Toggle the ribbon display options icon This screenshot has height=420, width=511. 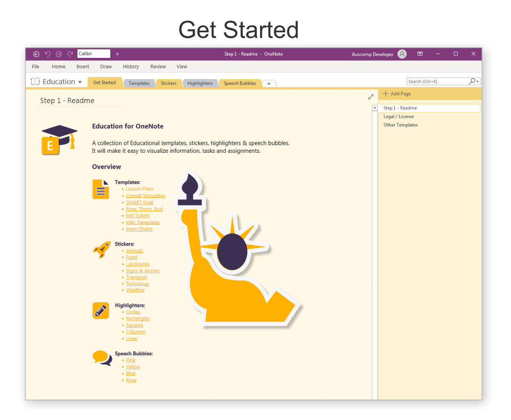coord(420,54)
